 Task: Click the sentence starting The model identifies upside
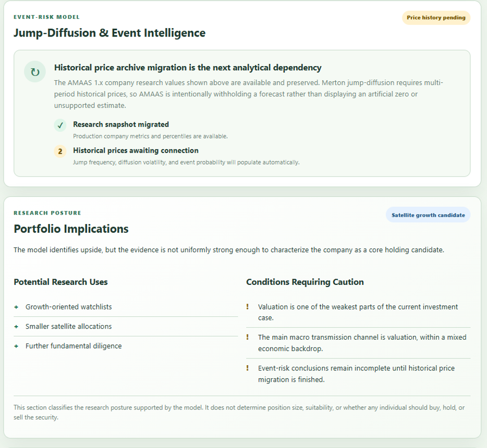(229, 250)
